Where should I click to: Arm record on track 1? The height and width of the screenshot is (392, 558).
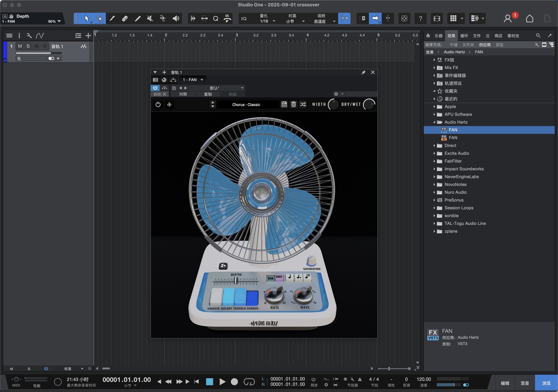click(x=37, y=46)
